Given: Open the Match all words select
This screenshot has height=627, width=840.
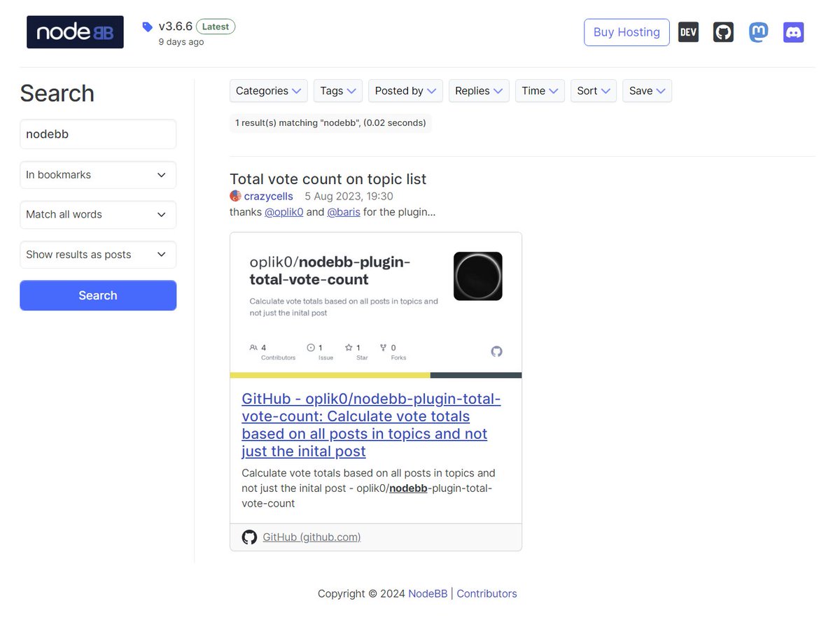Looking at the screenshot, I should 98,215.
